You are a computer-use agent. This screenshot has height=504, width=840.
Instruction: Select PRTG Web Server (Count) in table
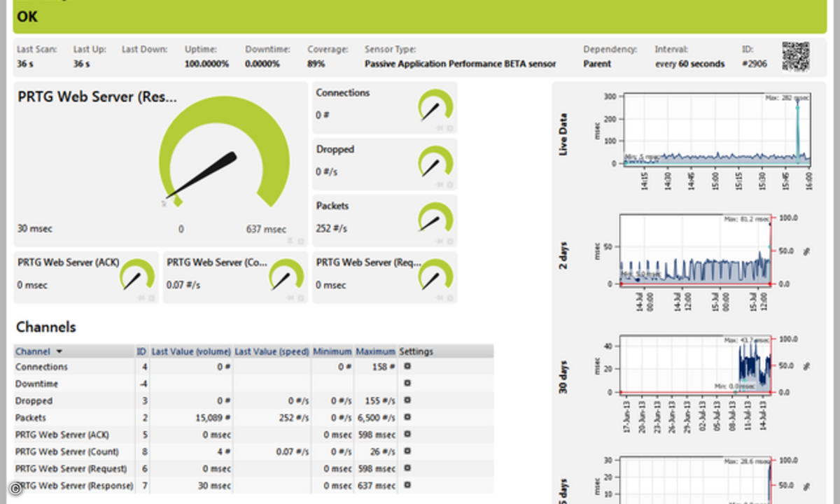point(67,451)
